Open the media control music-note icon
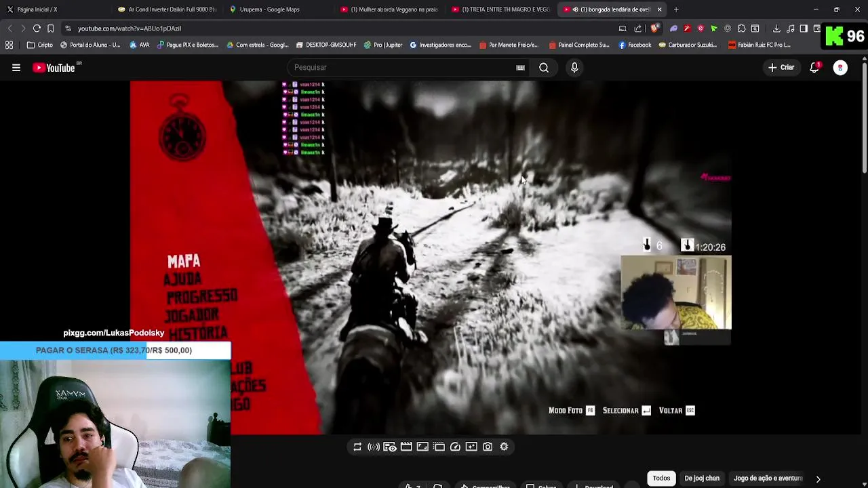 pyautogui.click(x=791, y=28)
